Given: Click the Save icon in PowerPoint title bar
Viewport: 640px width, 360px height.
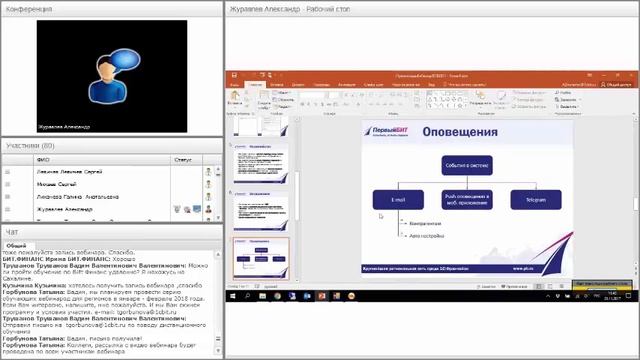Looking at the screenshot, I should tap(234, 76).
